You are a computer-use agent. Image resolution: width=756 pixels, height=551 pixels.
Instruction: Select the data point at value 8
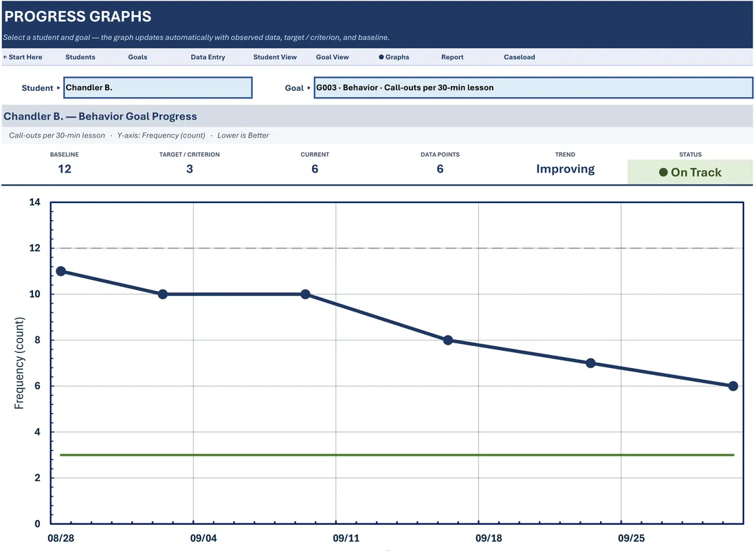coord(448,340)
